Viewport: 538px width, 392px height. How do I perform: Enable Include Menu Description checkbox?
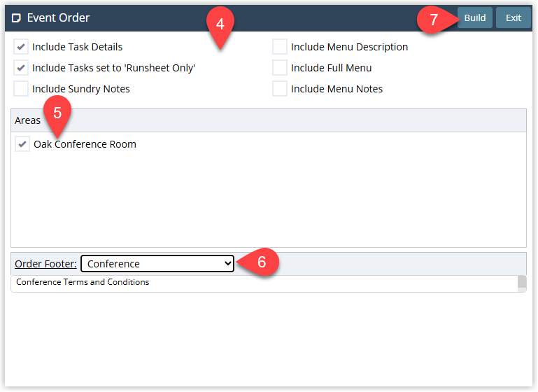tap(280, 47)
